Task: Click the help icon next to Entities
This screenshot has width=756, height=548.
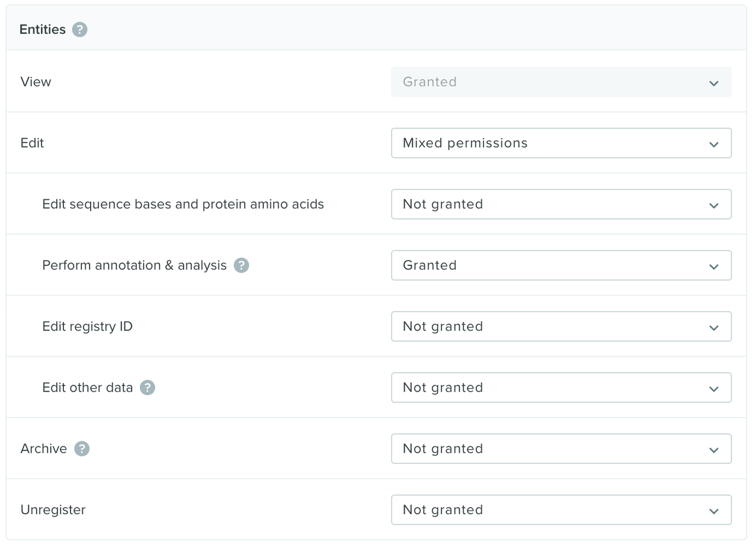Action: tap(80, 30)
